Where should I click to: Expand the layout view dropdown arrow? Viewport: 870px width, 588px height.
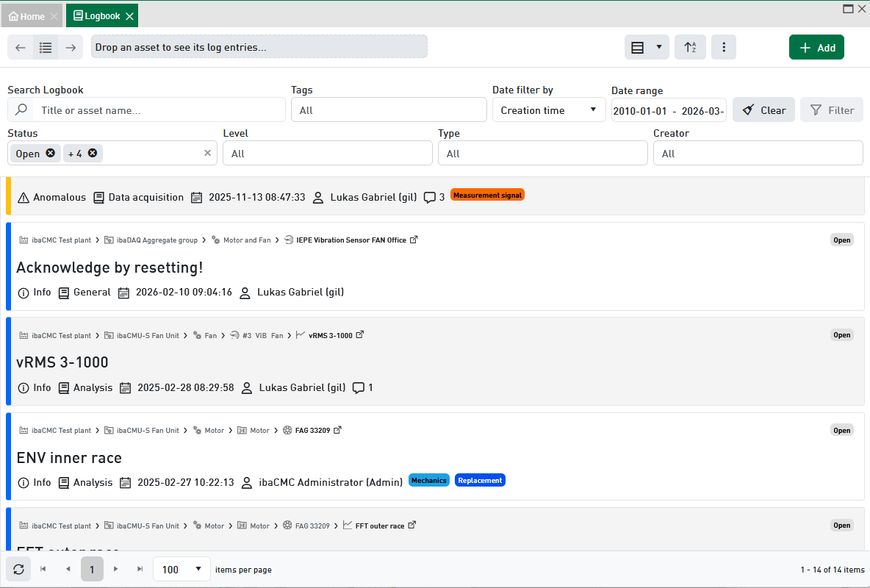(658, 48)
